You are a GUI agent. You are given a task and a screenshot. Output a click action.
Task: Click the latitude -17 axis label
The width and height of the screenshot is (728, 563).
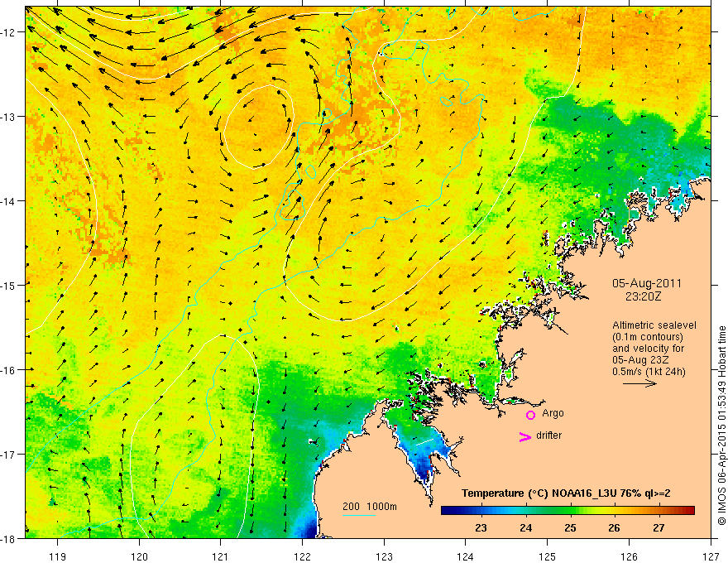9,455
